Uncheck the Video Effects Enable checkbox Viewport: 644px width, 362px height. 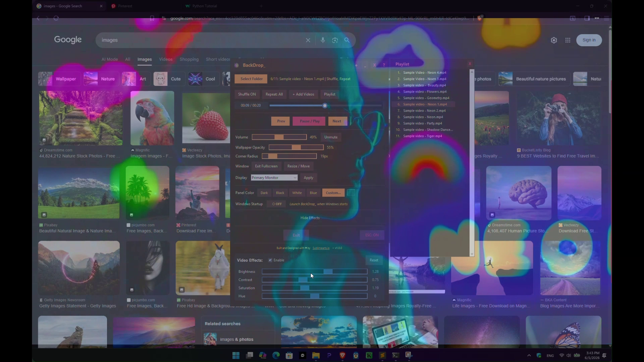coord(270,260)
